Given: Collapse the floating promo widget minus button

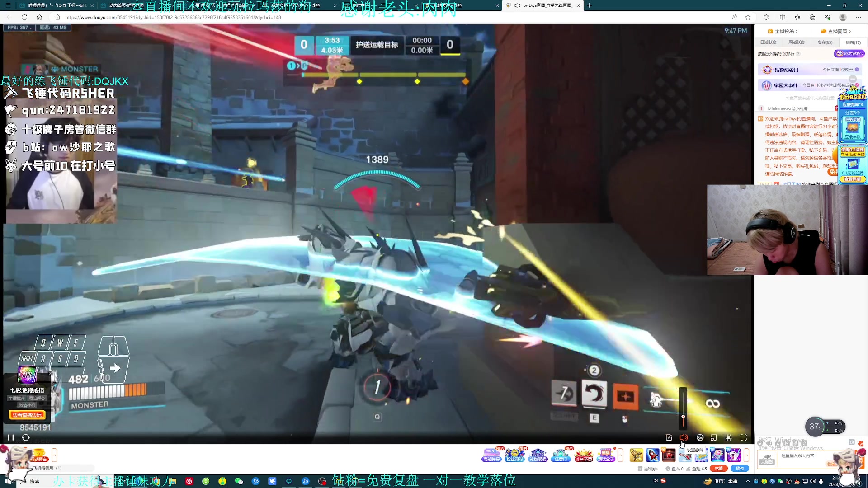Looking at the screenshot, I should pos(853,79).
